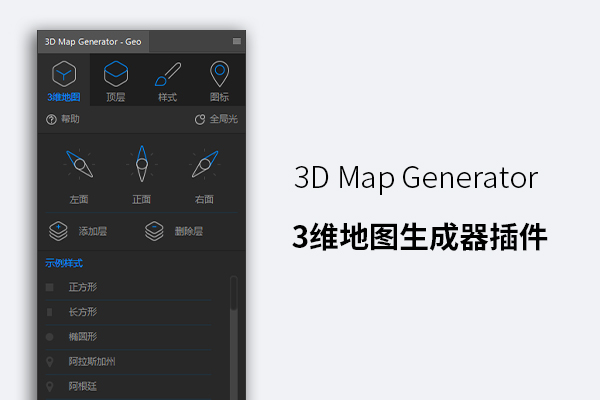The width and height of the screenshot is (600, 400).
Task: Click the rectangle icon beside 长方形
Action: (49, 312)
